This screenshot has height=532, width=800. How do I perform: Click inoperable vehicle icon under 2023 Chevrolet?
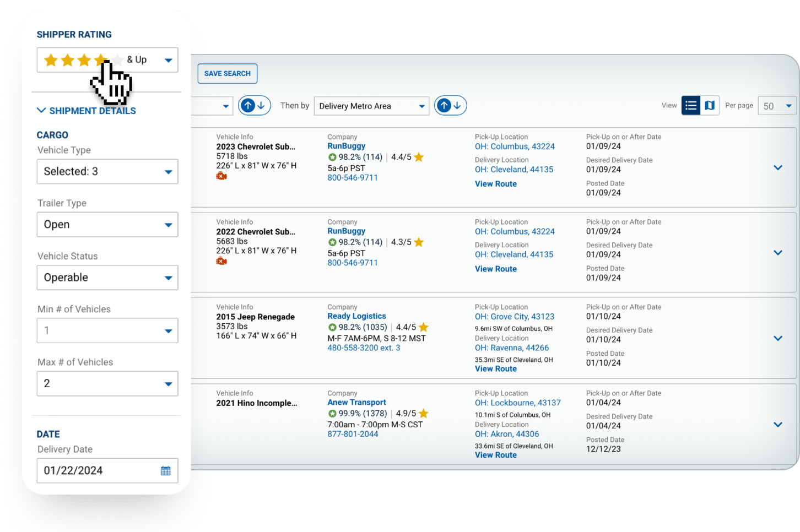pos(221,176)
